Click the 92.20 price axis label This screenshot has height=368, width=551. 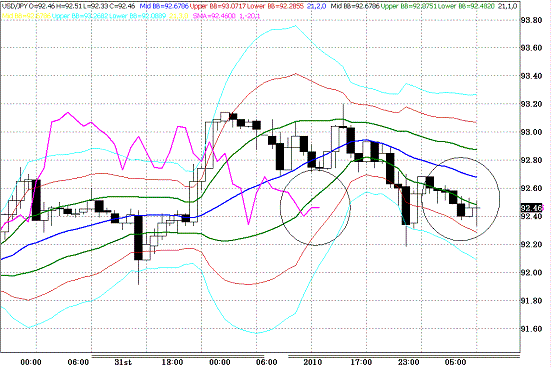coord(531,245)
